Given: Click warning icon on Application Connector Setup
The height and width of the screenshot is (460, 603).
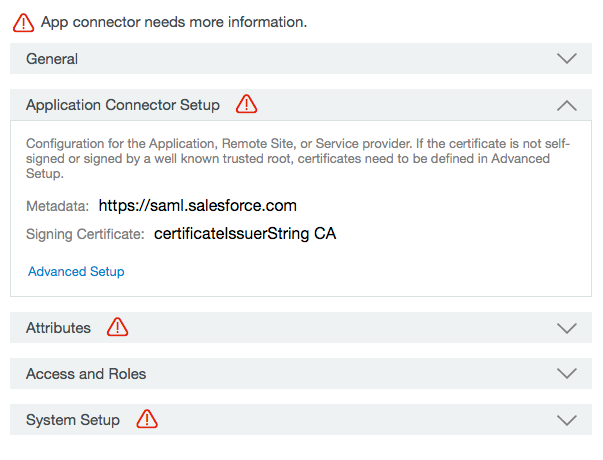Looking at the screenshot, I should 247,104.
